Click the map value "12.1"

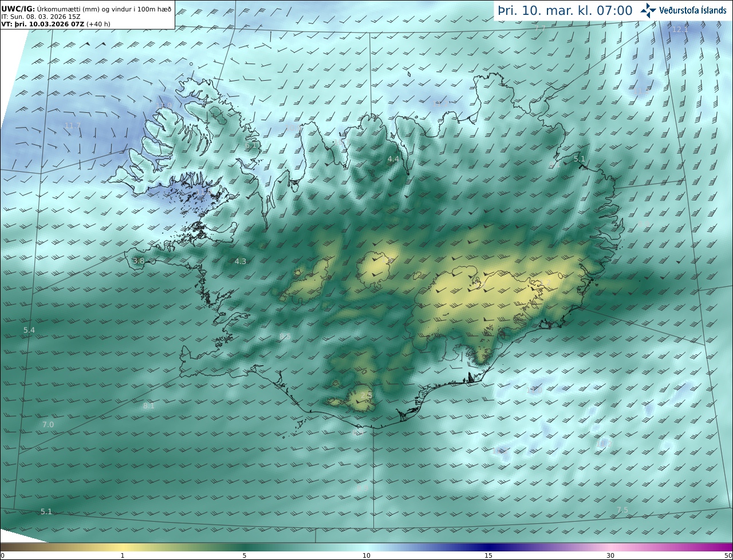click(x=680, y=29)
